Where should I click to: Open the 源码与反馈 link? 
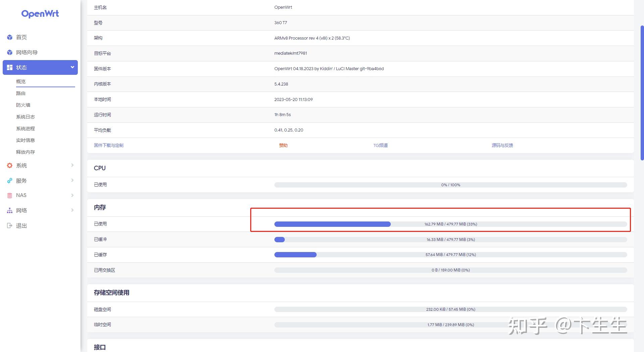502,145
